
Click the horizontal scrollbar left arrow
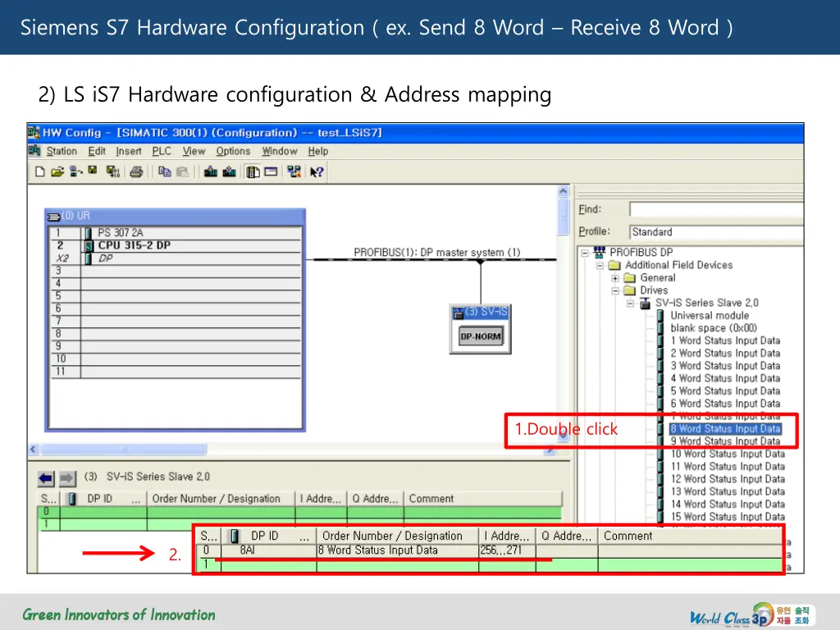point(34,449)
